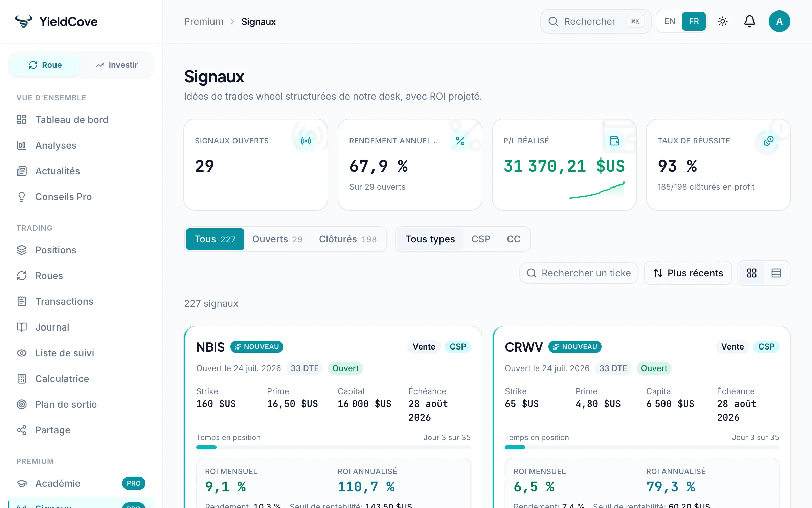This screenshot has width=812, height=508.
Task: Click the Partage share icon
Action: point(22,430)
